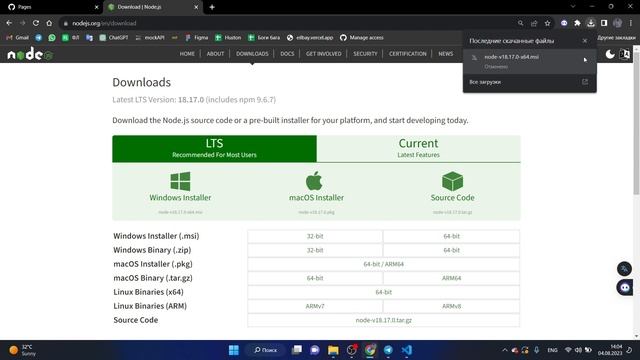640x360 pixels.
Task: Click the share page icon in address bar
Action: [534, 23]
